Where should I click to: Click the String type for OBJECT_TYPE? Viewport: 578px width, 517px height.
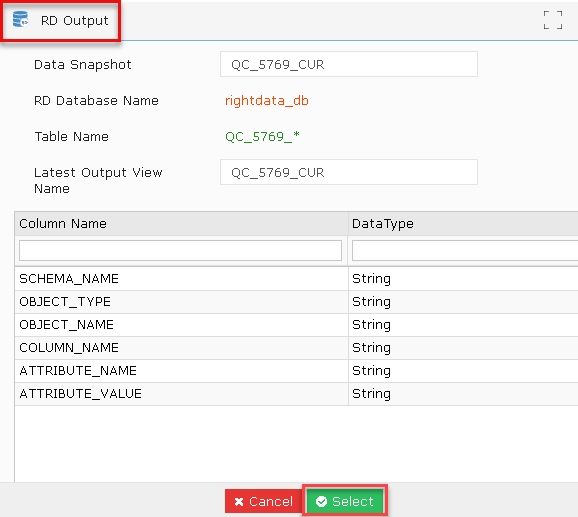[371, 302]
